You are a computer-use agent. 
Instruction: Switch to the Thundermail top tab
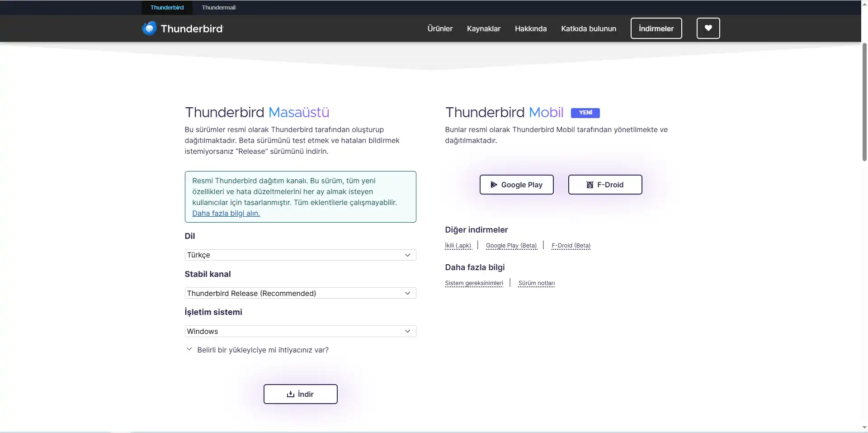point(218,8)
